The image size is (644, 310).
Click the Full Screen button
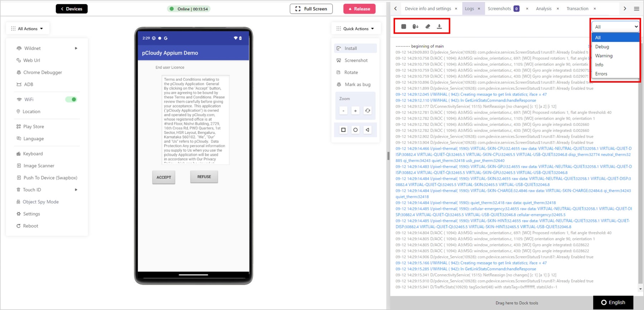point(311,9)
